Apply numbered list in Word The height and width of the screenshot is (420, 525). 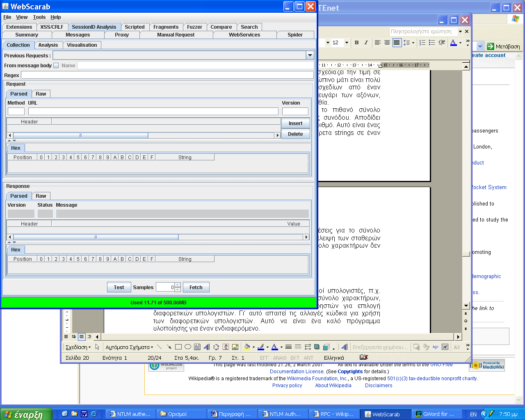pyautogui.click(x=422, y=43)
